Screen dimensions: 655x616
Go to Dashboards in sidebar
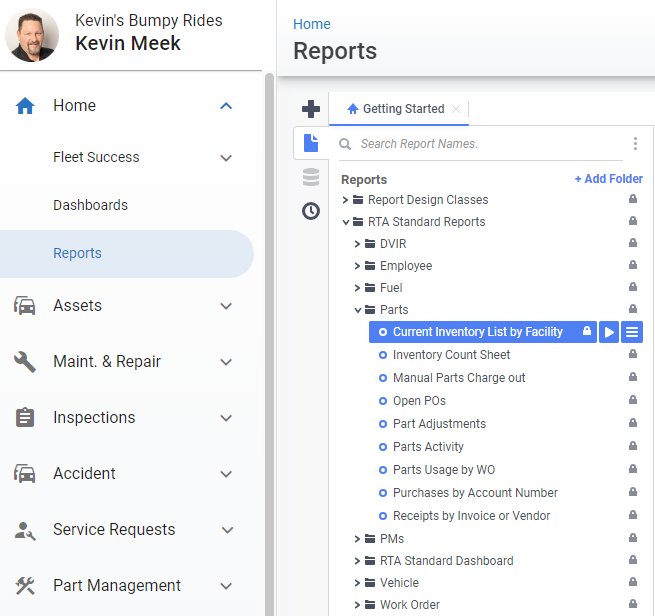[90, 205]
